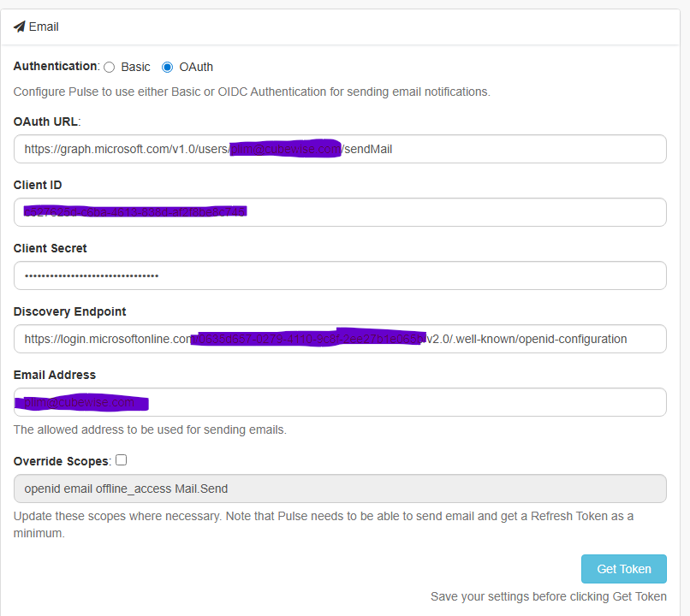Enable the Override Scopes checkbox
The image size is (690, 616).
pyautogui.click(x=121, y=460)
